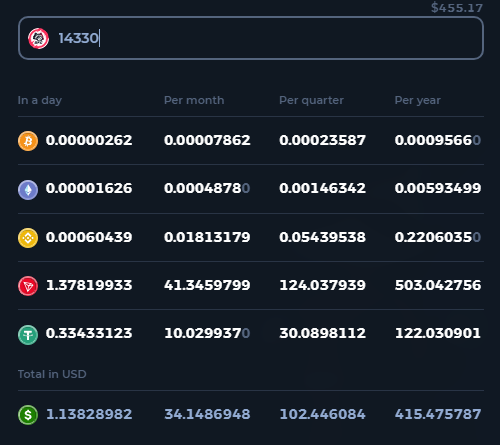The image size is (500, 445).
Task: Select Tron yearly value 503.042756
Action: [438, 285]
